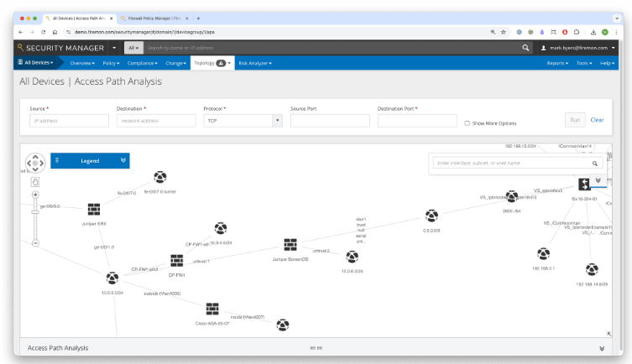Image resolution: width=632 pixels, height=364 pixels.
Task: Select the 2605::/64 network cloud node
Action: pos(512,196)
